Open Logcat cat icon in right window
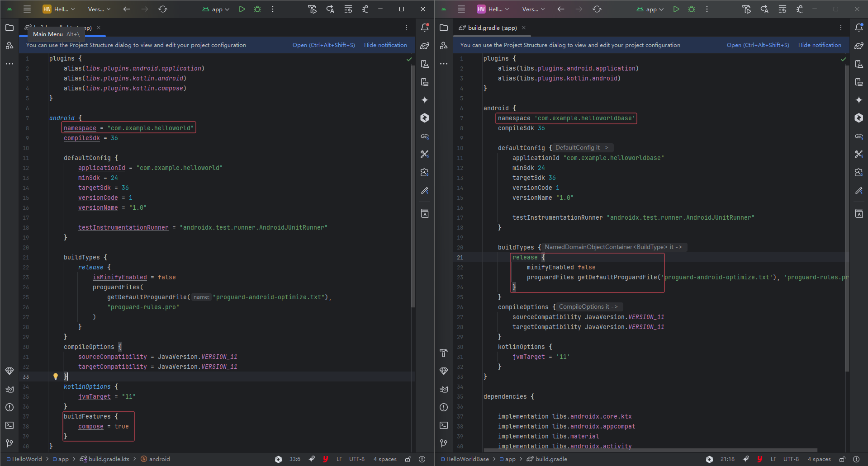The width and height of the screenshot is (868, 466). pyautogui.click(x=444, y=389)
